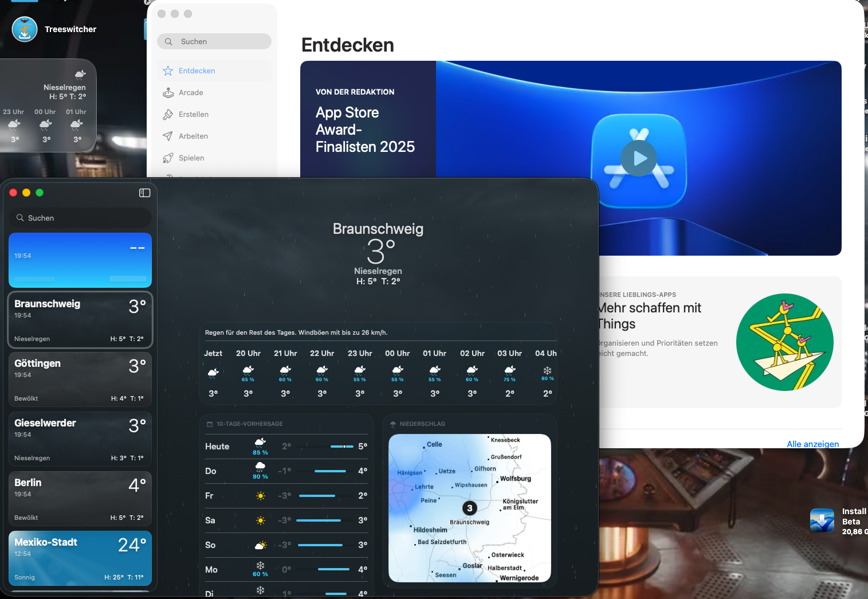
Task: Select the Do rain cloud icon with 90 %
Action: tap(260, 467)
